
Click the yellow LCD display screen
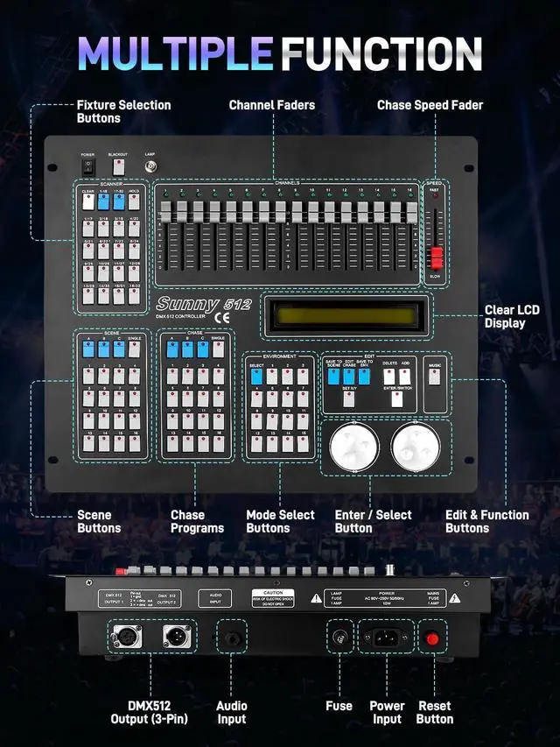coord(346,315)
